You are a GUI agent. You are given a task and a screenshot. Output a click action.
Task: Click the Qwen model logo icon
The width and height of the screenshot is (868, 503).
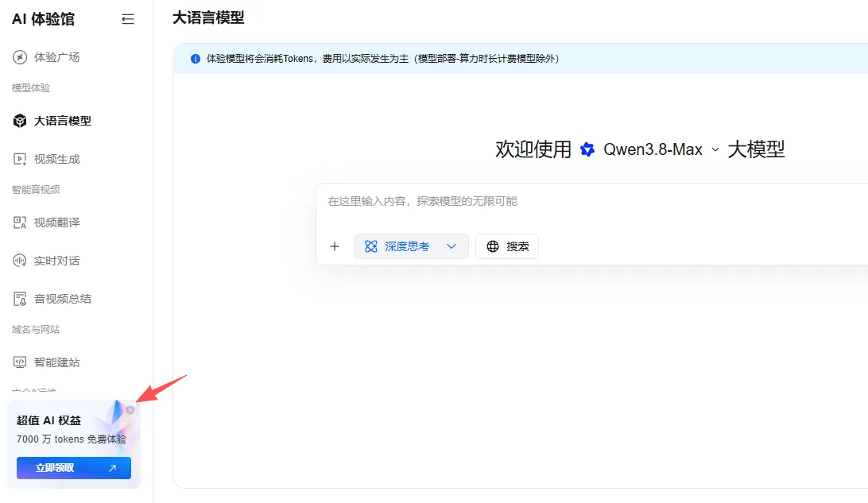tap(587, 149)
